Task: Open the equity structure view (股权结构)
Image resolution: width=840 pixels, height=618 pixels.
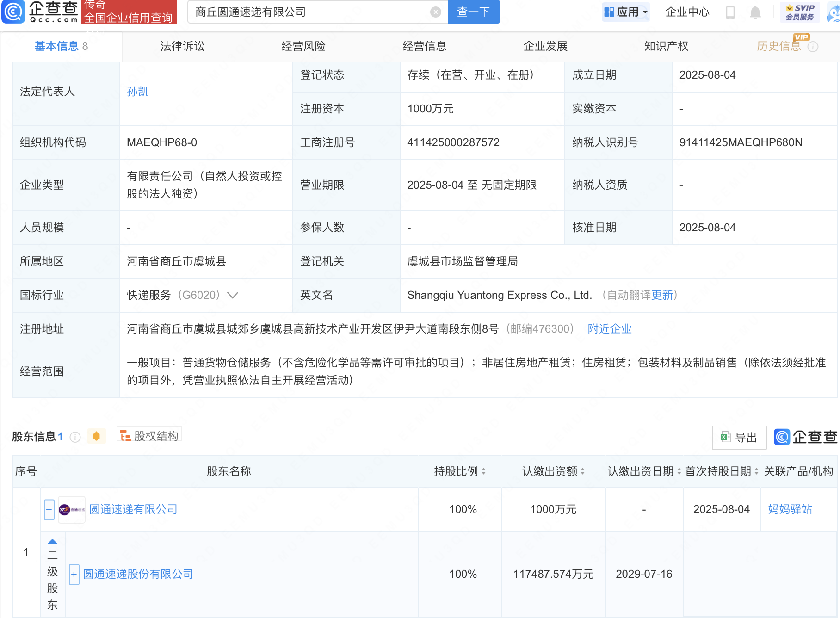Action: click(149, 436)
